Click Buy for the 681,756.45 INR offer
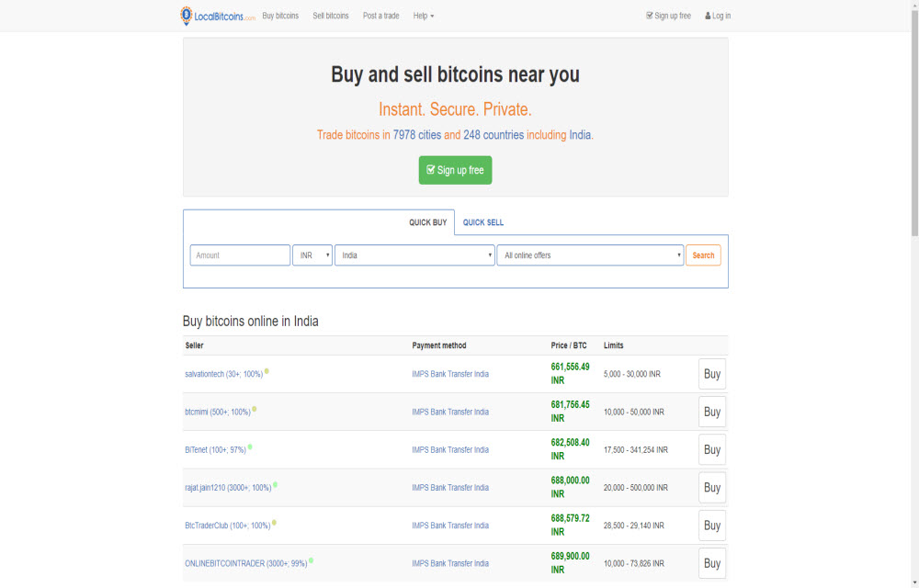Viewport: 919px width, 588px height. [712, 413]
